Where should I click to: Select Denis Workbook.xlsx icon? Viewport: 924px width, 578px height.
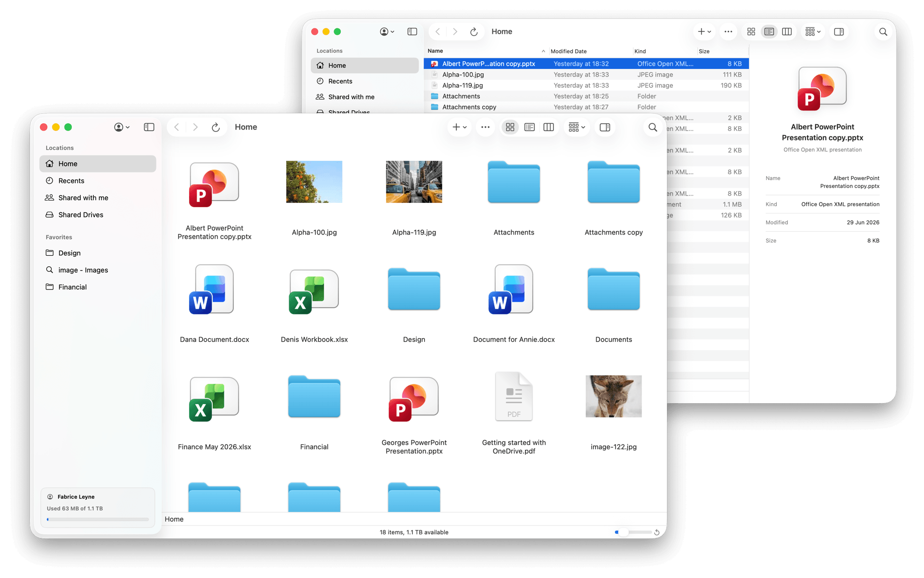pyautogui.click(x=314, y=292)
